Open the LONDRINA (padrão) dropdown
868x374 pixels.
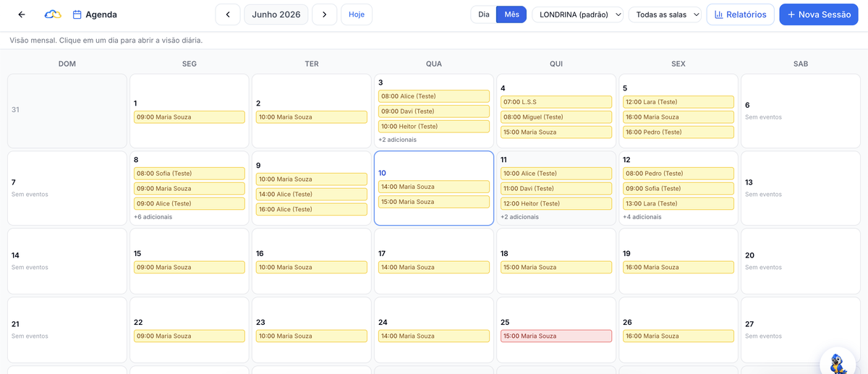[578, 14]
